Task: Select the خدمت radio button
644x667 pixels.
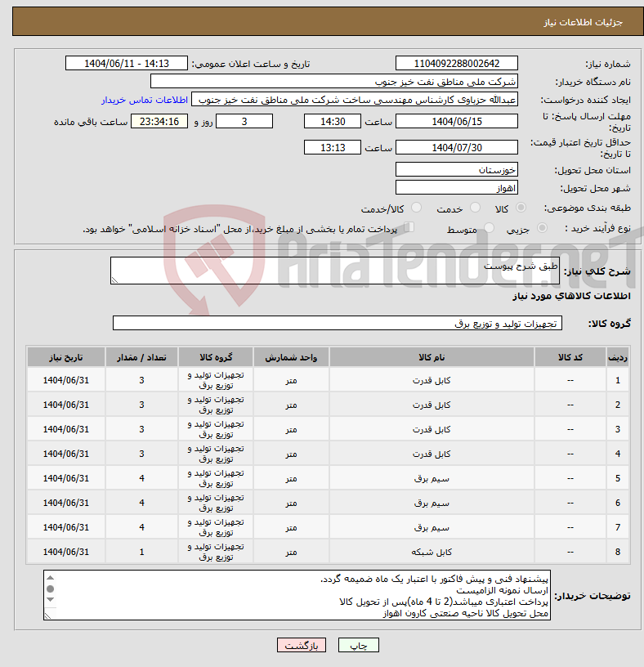Action: [475, 208]
